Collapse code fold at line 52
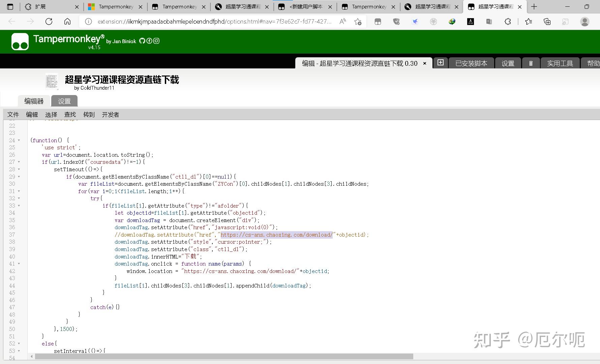 (19, 344)
